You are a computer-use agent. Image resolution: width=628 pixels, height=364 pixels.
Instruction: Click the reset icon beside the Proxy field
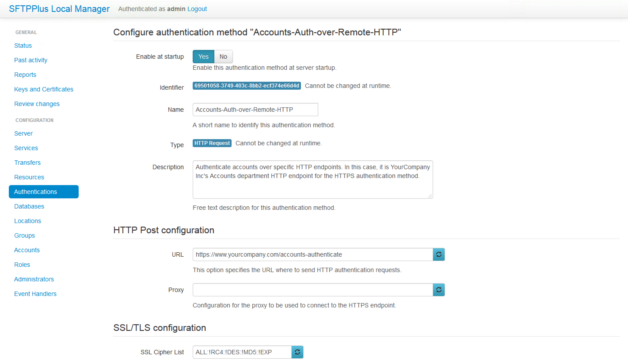point(439,290)
